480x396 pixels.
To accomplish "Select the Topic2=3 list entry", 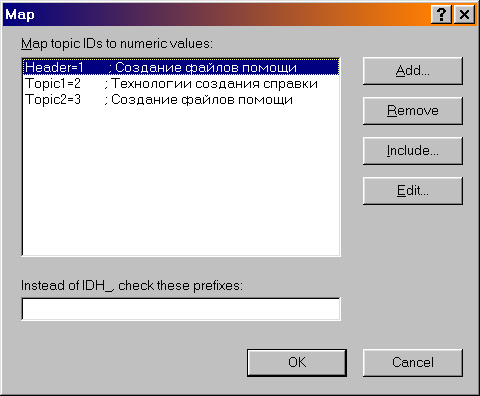I will coord(181,99).
